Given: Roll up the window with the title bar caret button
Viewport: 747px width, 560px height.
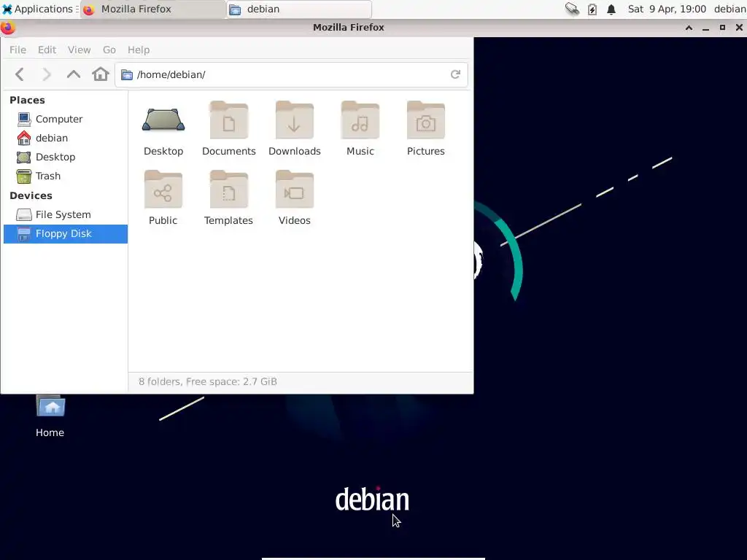Looking at the screenshot, I should (689, 28).
